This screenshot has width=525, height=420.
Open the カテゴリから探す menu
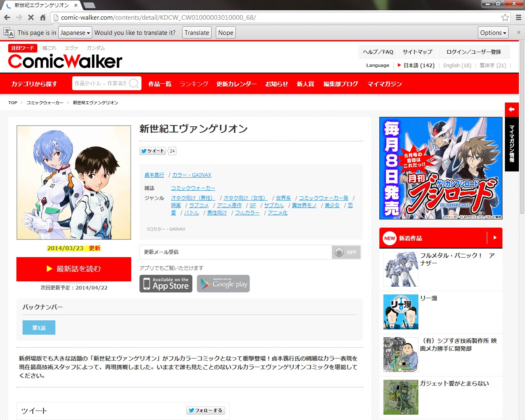34,84
